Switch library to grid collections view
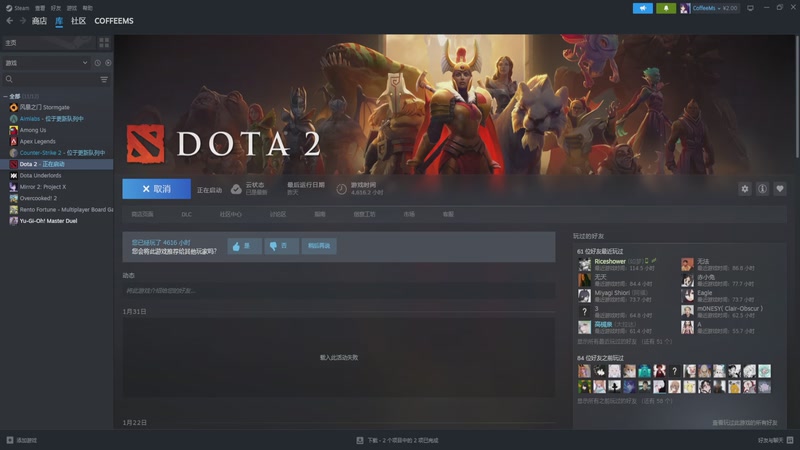 104,43
